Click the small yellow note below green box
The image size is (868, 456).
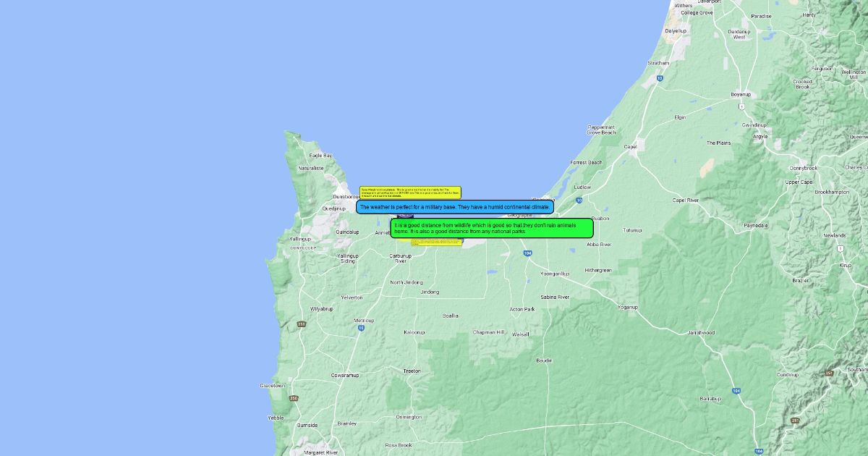(x=436, y=242)
